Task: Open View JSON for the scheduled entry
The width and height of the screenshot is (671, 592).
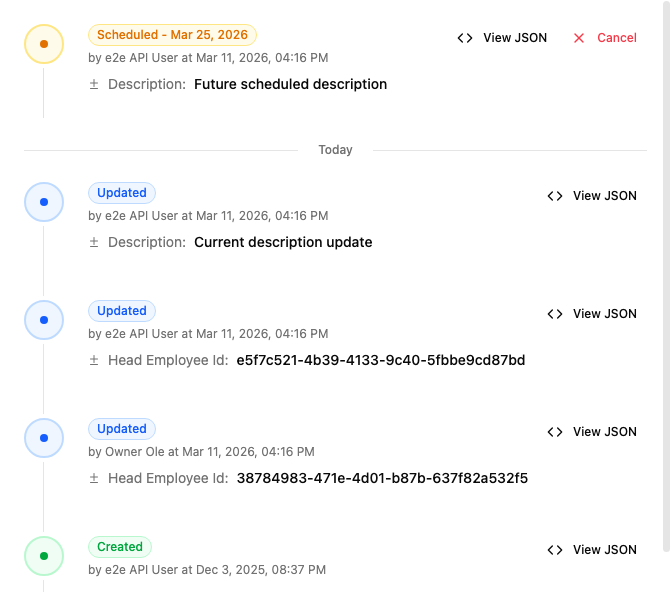Action: coord(514,38)
